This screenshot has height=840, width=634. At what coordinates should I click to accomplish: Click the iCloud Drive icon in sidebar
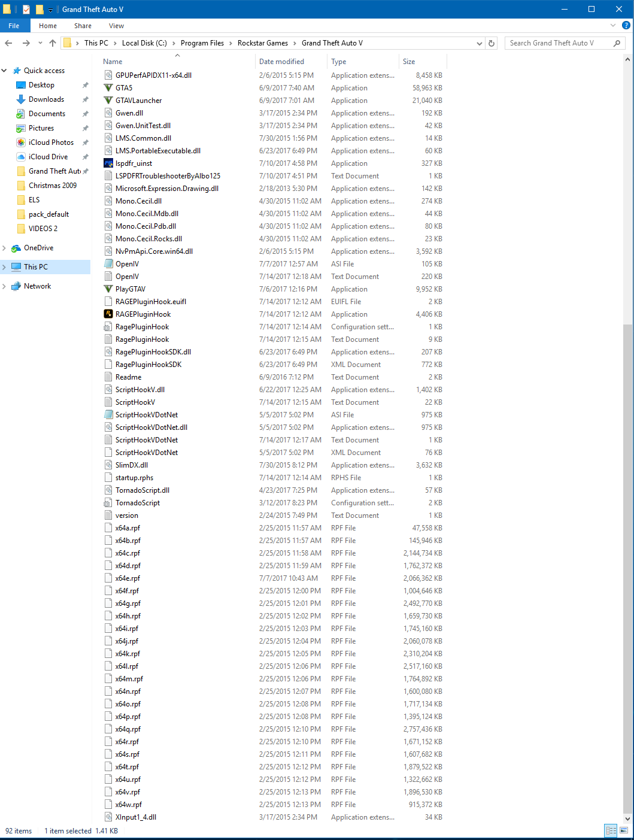click(x=21, y=157)
